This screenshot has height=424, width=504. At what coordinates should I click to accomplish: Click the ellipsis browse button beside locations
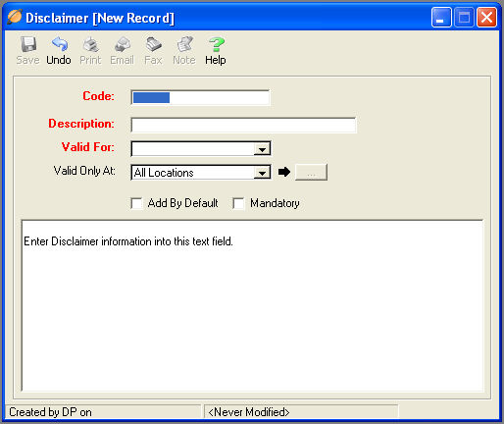(x=311, y=173)
